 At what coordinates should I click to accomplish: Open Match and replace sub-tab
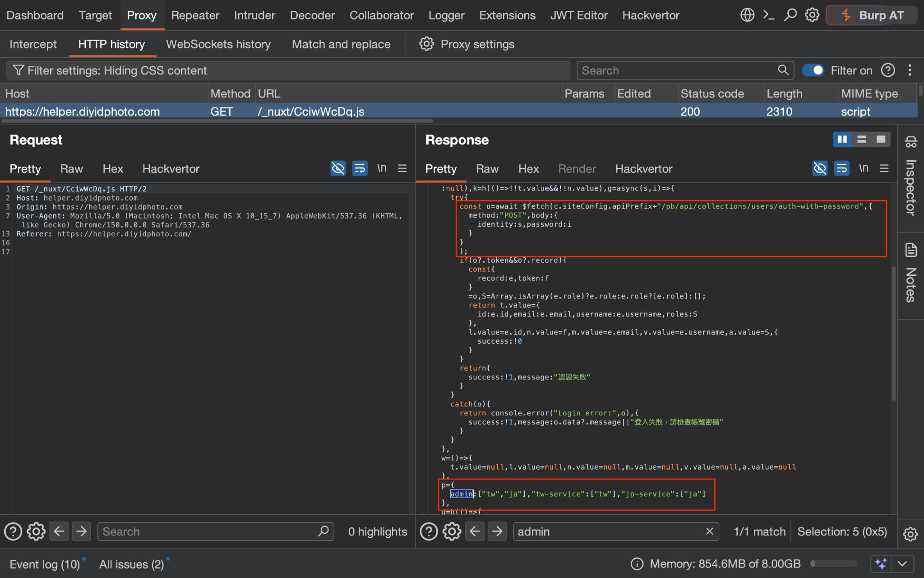click(x=341, y=44)
